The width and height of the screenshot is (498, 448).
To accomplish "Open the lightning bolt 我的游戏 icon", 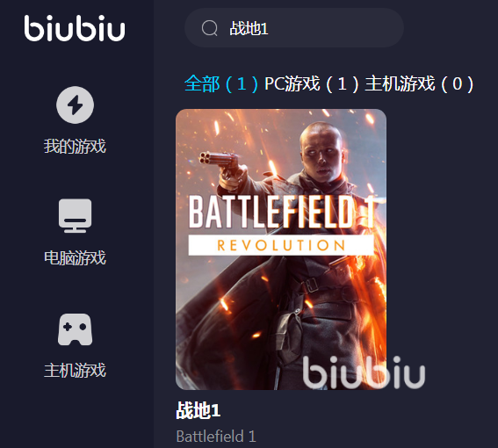I will coord(75,105).
